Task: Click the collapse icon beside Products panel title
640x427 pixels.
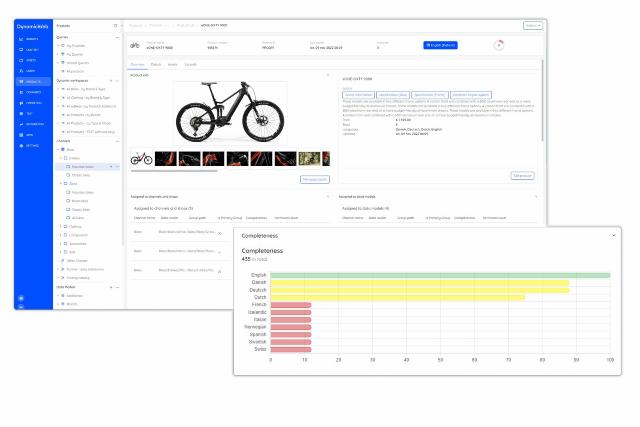Action: [x=116, y=25]
